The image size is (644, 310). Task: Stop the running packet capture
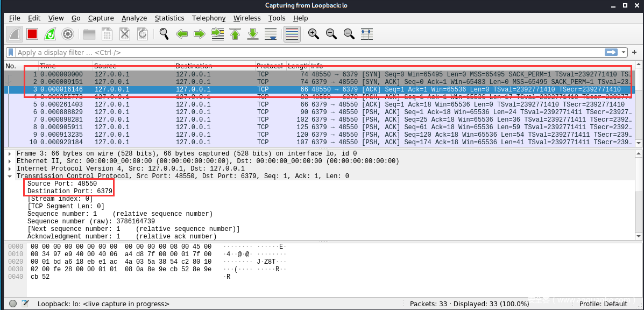tap(32, 34)
